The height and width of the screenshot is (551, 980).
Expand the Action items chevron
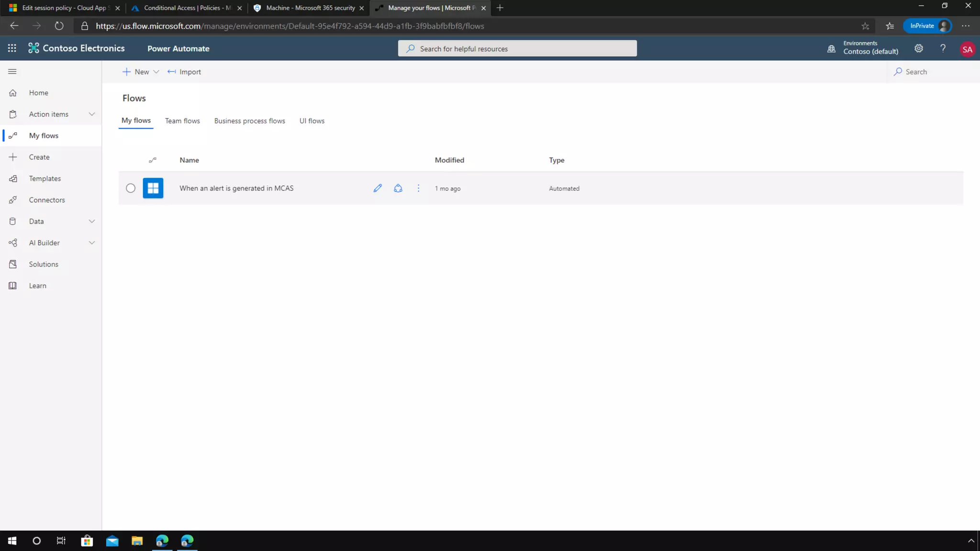[x=92, y=114]
